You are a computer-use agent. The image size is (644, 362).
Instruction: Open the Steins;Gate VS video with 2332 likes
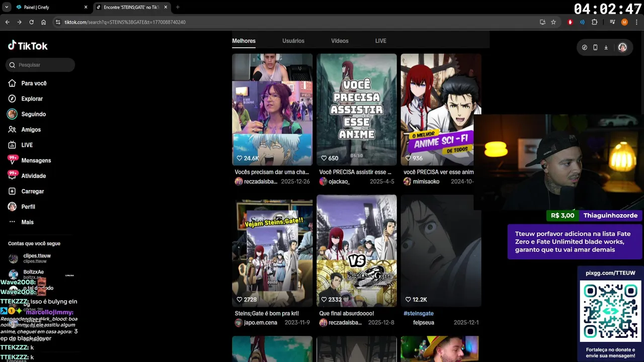coord(357,251)
